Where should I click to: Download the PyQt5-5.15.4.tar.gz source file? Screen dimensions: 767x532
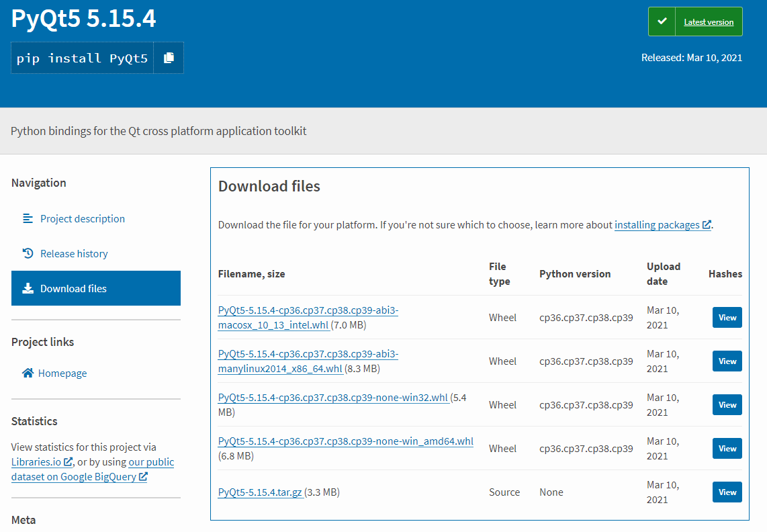point(260,492)
